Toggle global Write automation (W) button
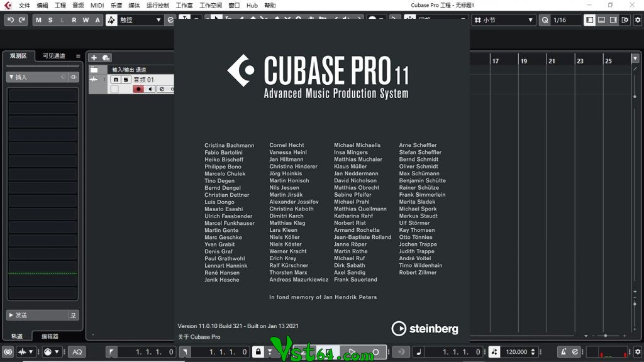Screen dimensions: 644x362 (x=86, y=19)
